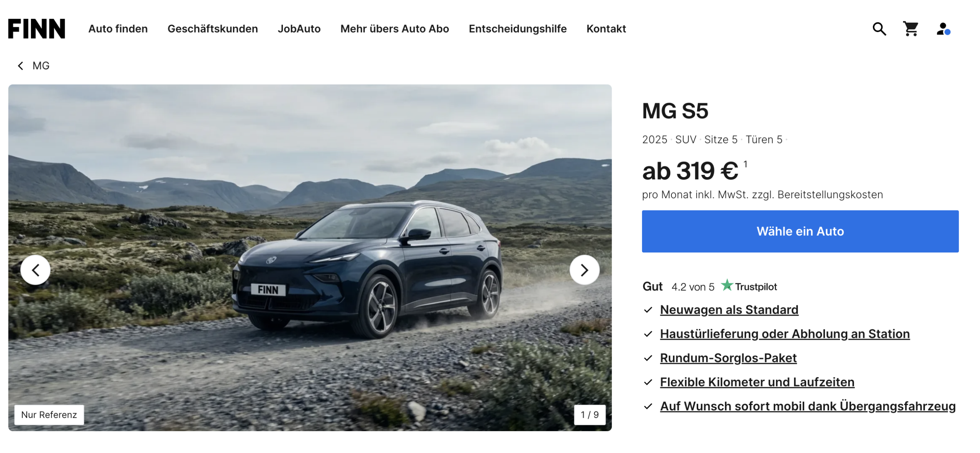This screenshot has height=453, width=980.
Task: Open the Kontakt menu item
Action: tap(606, 29)
